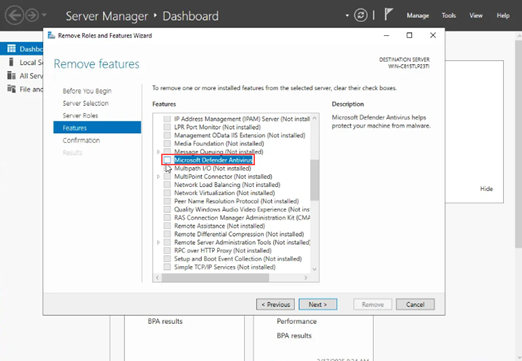Toggle Remote Assistance checkbox
Screen dimensions: 522x361
point(167,226)
